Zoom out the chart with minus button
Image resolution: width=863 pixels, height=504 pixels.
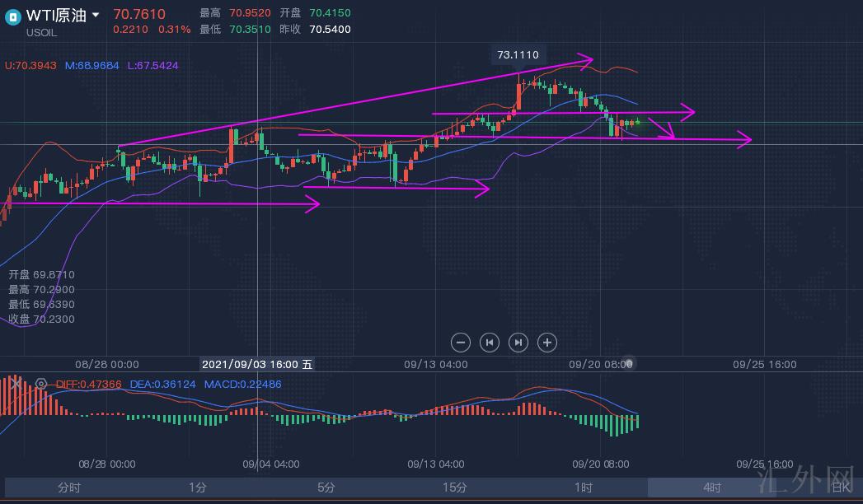(461, 342)
